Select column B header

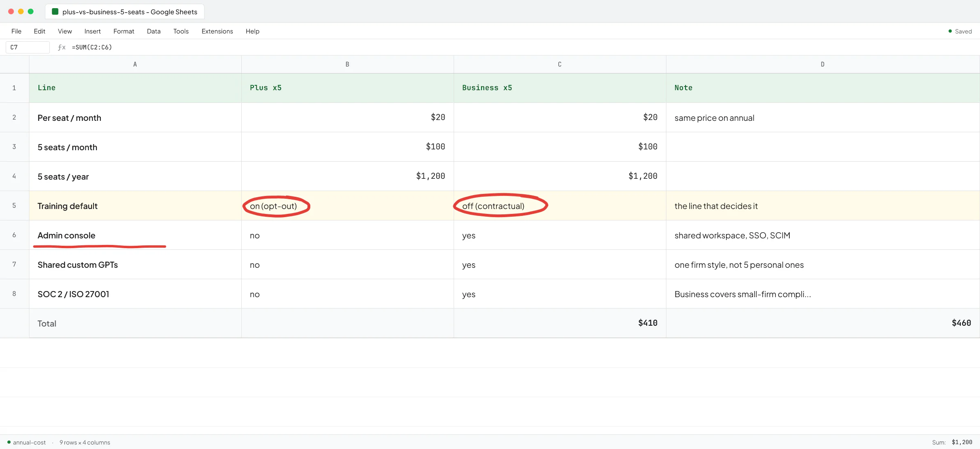[347, 64]
